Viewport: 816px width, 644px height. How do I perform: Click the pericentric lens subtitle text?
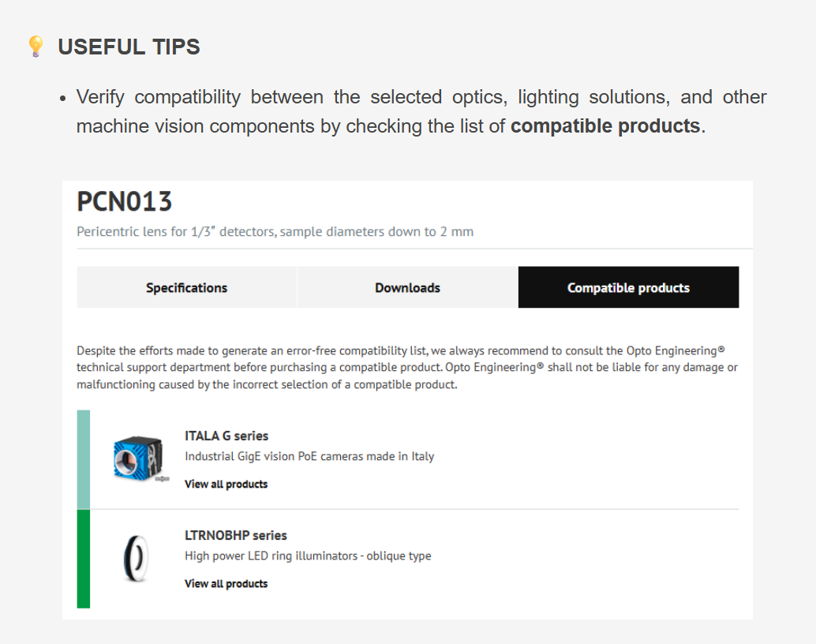(x=275, y=231)
